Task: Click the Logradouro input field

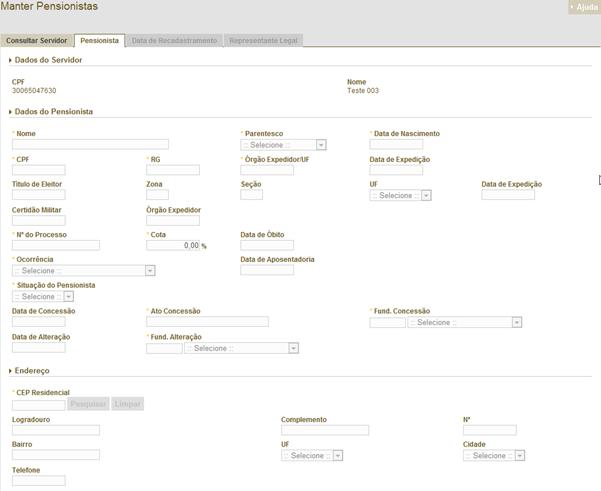Action: tap(56, 430)
